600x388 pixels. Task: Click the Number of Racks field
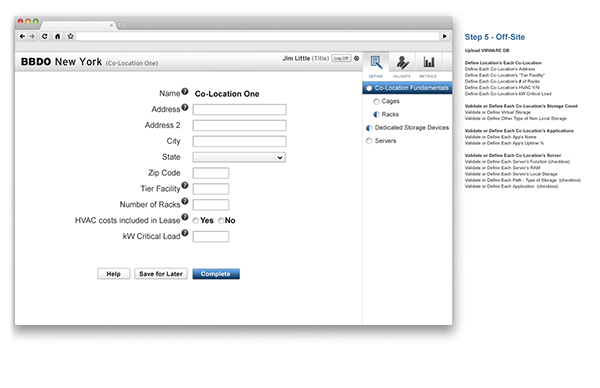pos(211,205)
